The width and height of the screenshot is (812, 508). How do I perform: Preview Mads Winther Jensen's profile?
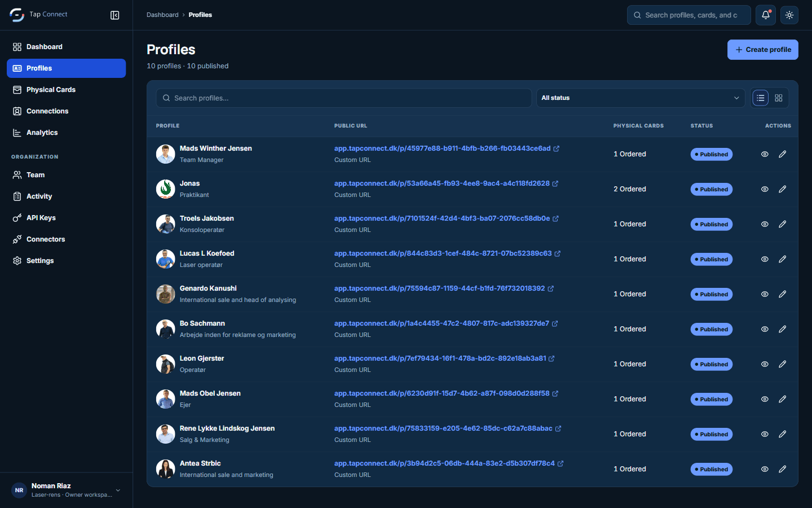(765, 154)
